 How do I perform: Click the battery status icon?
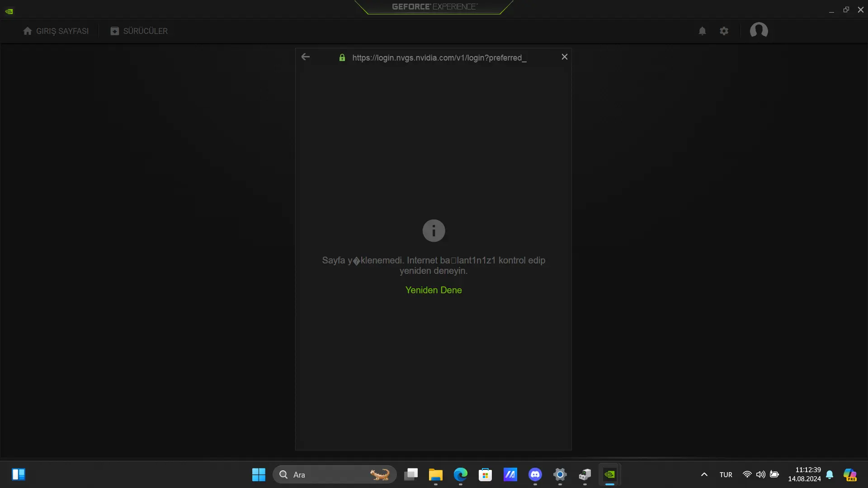[x=774, y=474]
